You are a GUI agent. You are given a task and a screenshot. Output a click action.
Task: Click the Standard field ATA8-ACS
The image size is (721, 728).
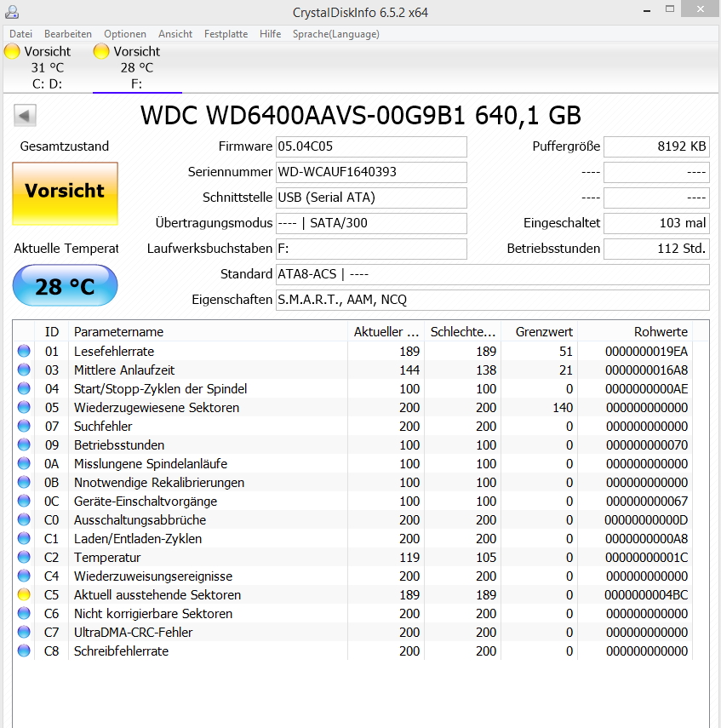click(x=493, y=274)
